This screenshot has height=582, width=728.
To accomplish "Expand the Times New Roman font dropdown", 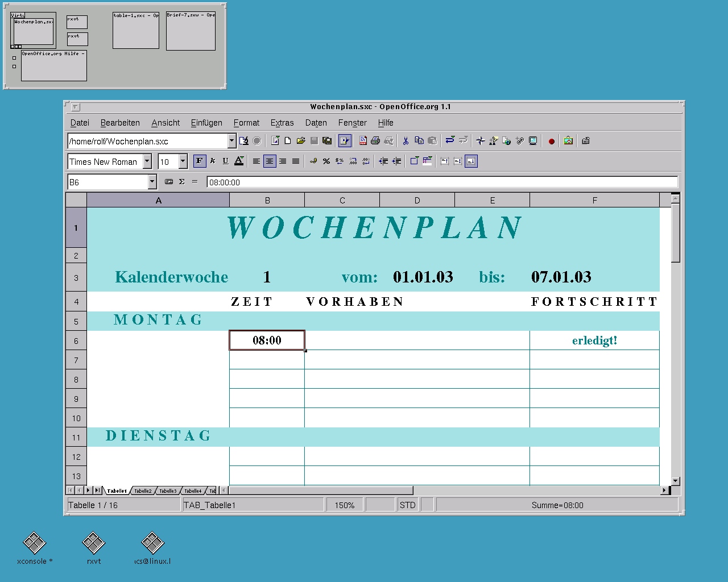I will (x=147, y=161).
